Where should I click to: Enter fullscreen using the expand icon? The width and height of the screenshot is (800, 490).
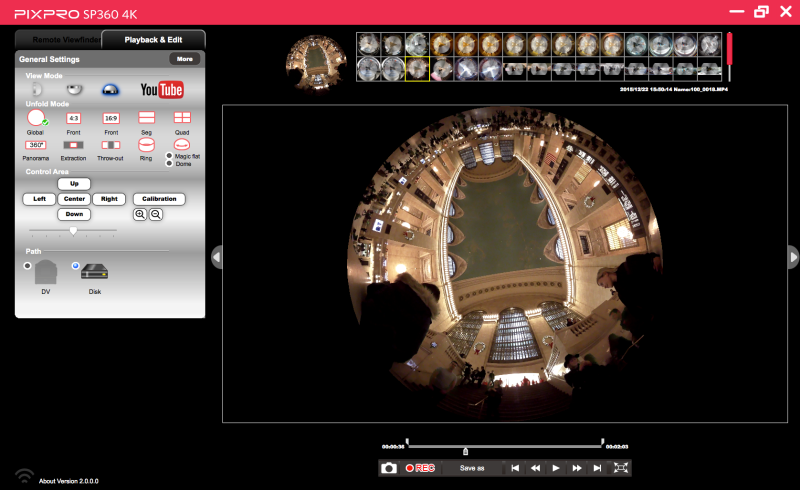point(621,468)
